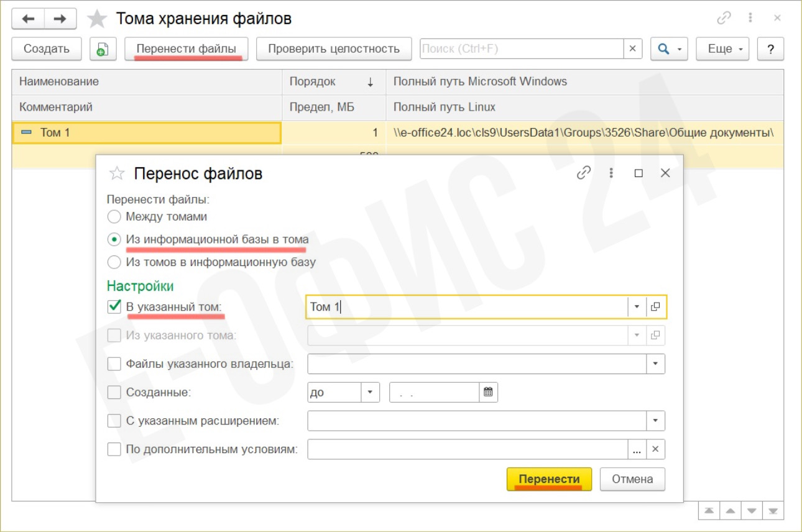The image size is (802, 532).
Task: Clear the search field with X icon
Action: (x=632, y=49)
